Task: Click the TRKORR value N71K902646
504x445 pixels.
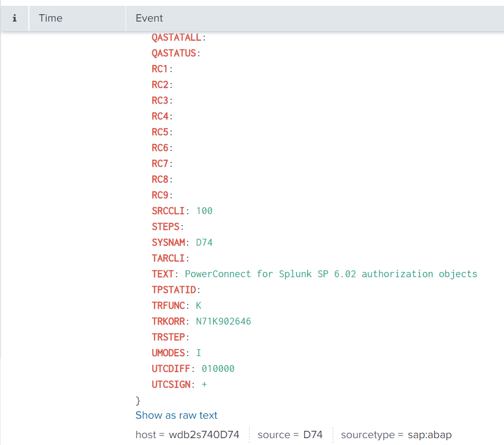Action: [x=223, y=321]
